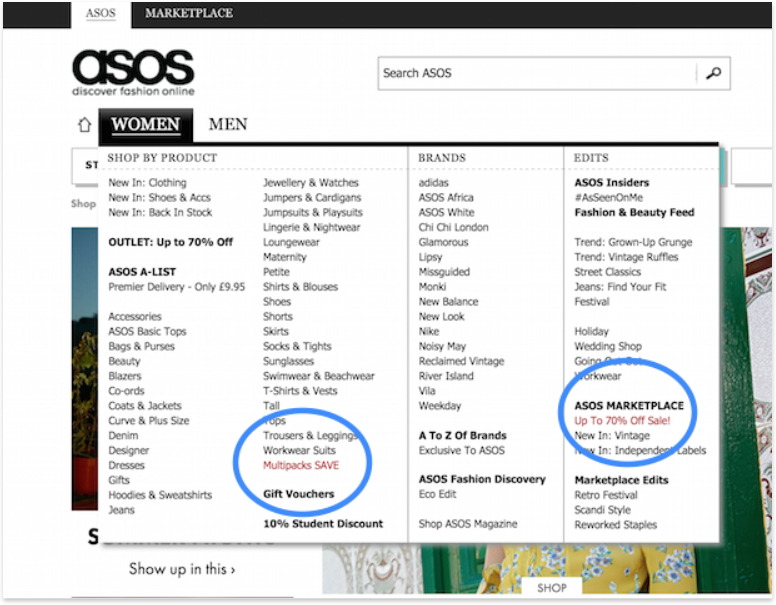Open Jeans: Find Your Fit
The width and height of the screenshot is (776, 605).
620,287
